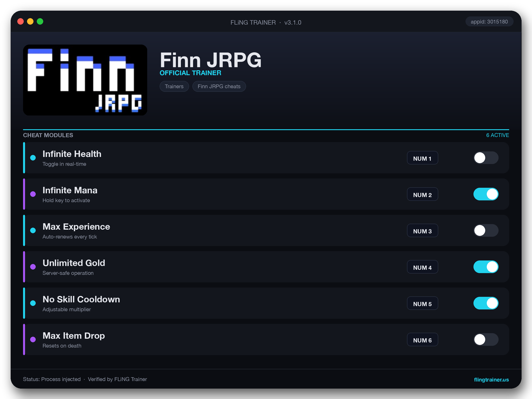This screenshot has height=399, width=532.
Task: Click the "Status: Process injected" text
Action: (x=52, y=379)
